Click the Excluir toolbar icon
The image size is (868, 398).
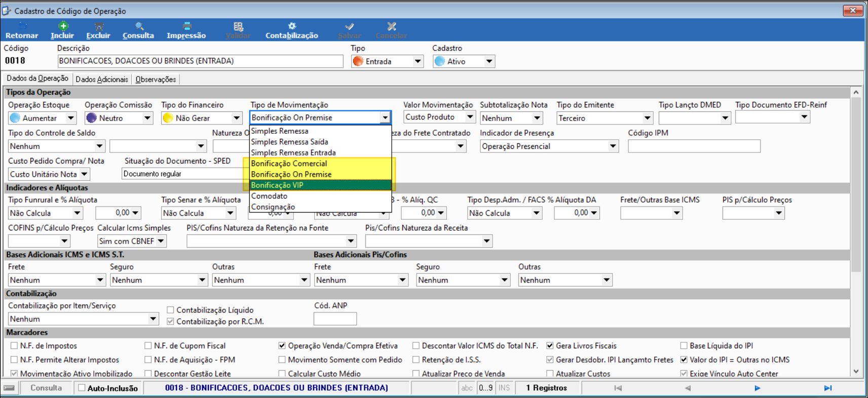[99, 26]
